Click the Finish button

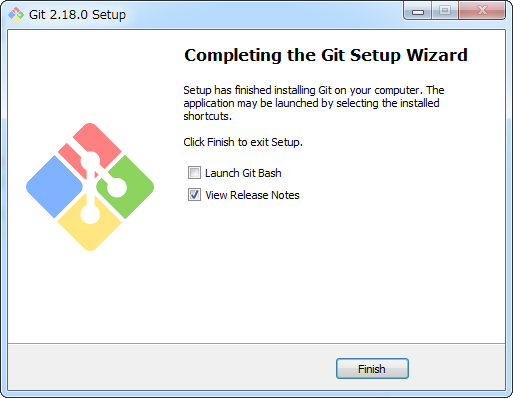372,368
